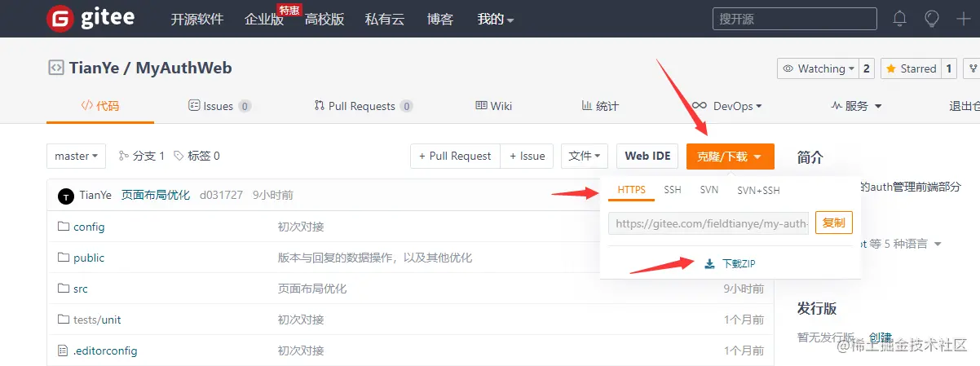Open the config folder
The width and height of the screenshot is (980, 366).
click(x=89, y=227)
